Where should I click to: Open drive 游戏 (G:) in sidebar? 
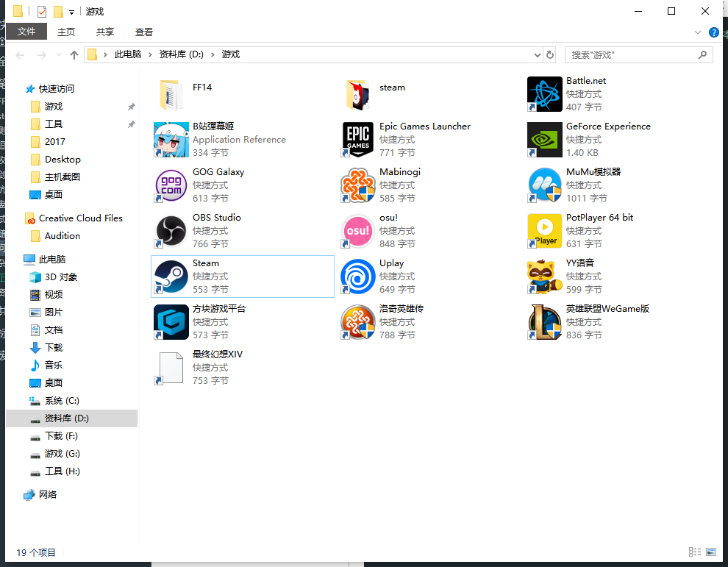[x=63, y=454]
